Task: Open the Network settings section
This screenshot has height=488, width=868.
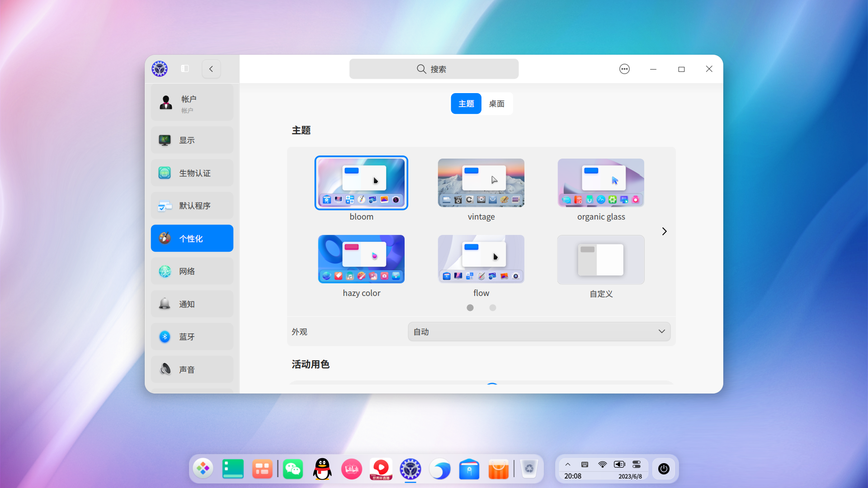Action: [x=192, y=271]
